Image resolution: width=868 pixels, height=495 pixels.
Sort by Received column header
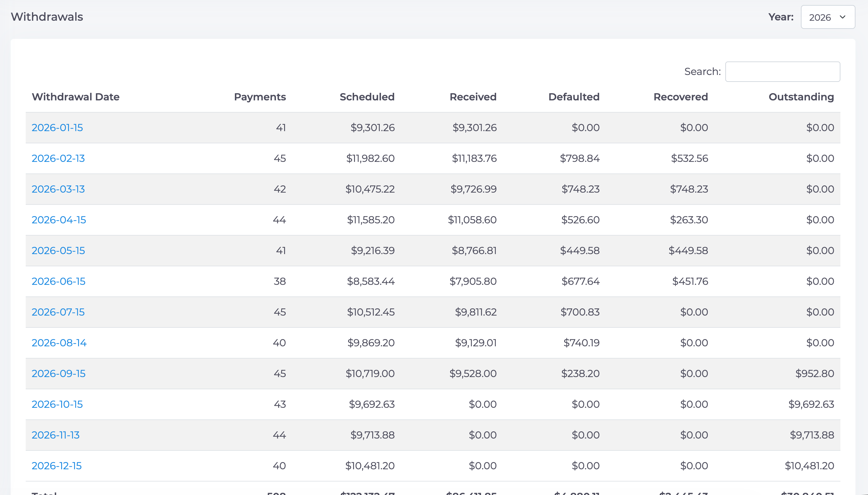pos(473,97)
